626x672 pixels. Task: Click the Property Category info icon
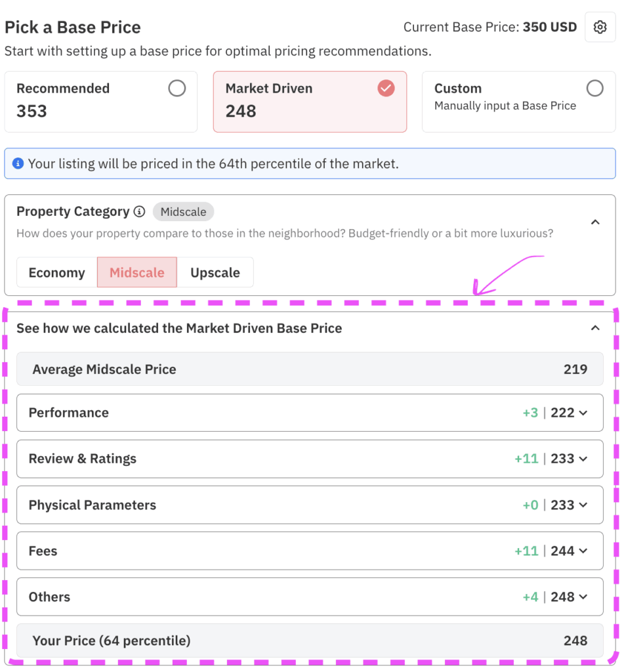click(138, 211)
